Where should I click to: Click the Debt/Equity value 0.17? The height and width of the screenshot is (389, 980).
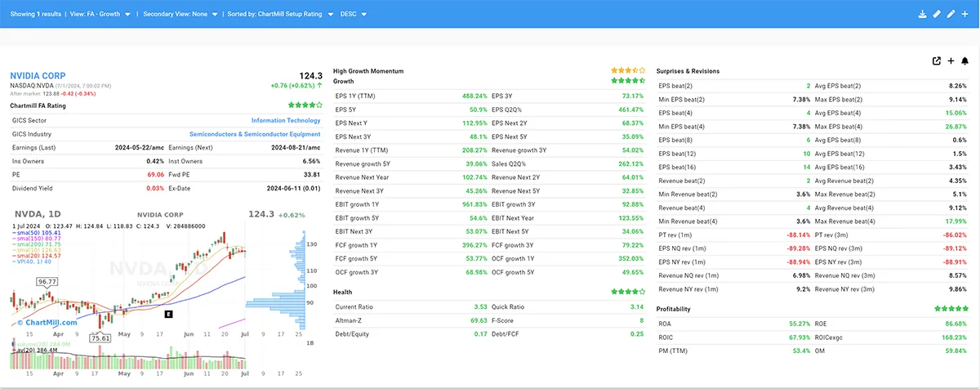tap(481, 333)
